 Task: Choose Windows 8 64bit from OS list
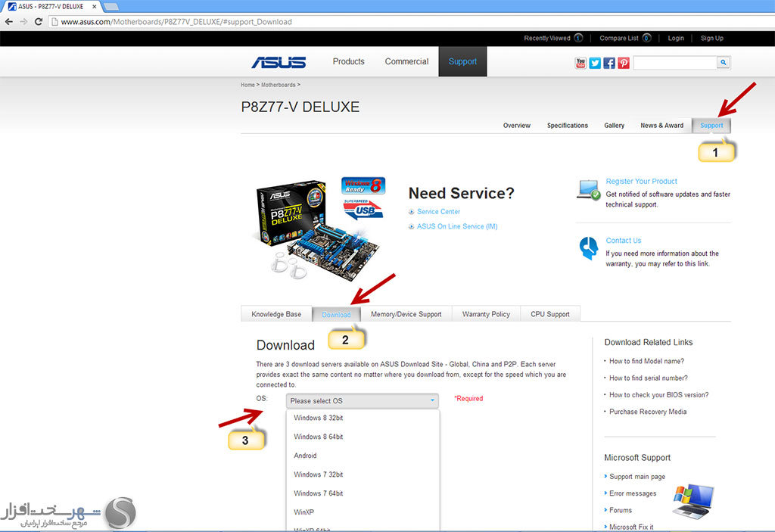point(319,437)
